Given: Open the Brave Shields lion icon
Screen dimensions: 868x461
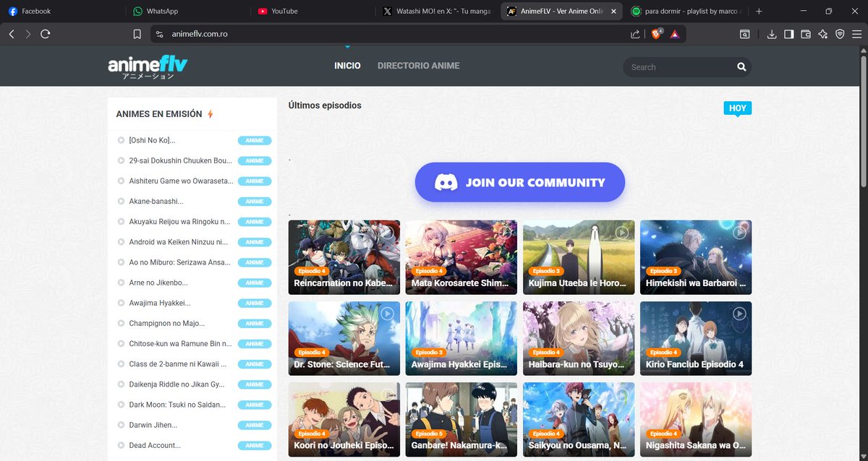Looking at the screenshot, I should (x=657, y=33).
